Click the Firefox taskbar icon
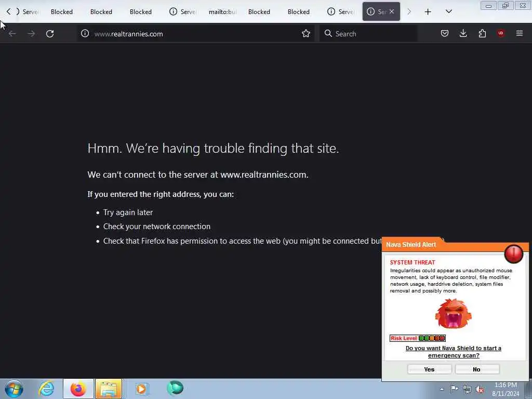532x399 pixels. tap(78, 389)
